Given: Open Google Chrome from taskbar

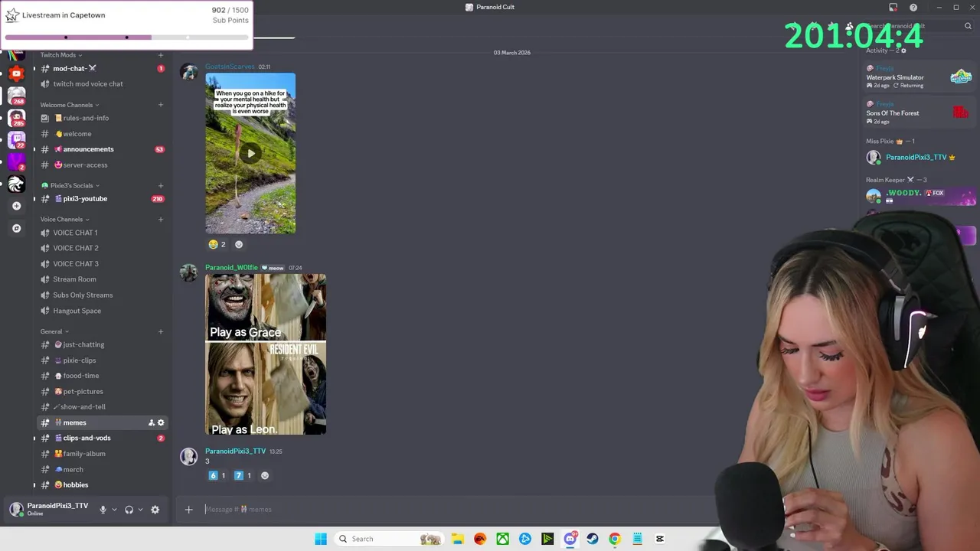Looking at the screenshot, I should [615, 539].
